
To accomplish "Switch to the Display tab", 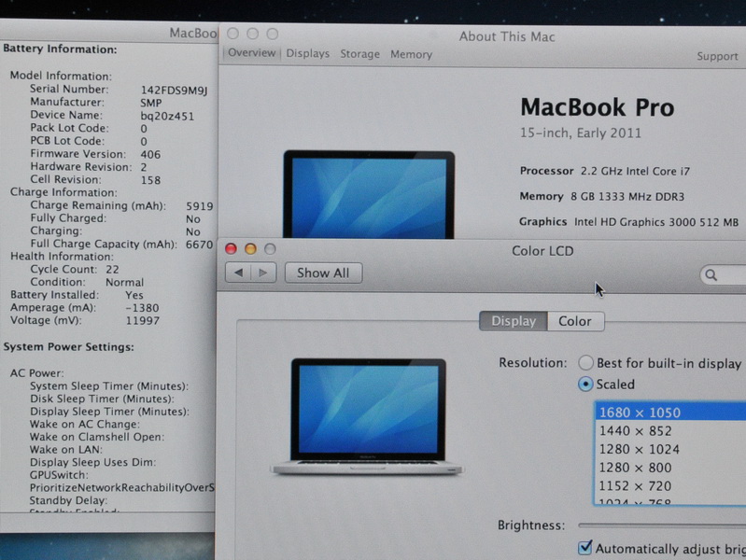I will tap(514, 321).
